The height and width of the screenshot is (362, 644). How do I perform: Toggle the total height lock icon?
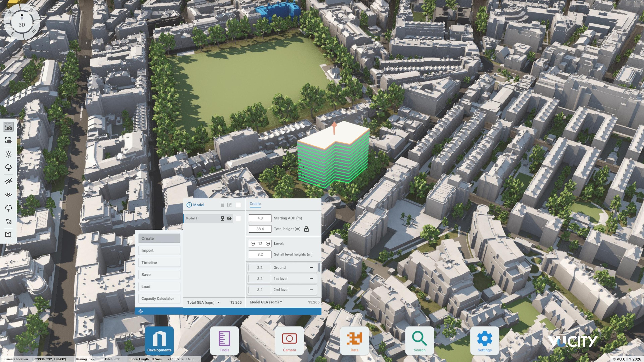click(x=306, y=229)
